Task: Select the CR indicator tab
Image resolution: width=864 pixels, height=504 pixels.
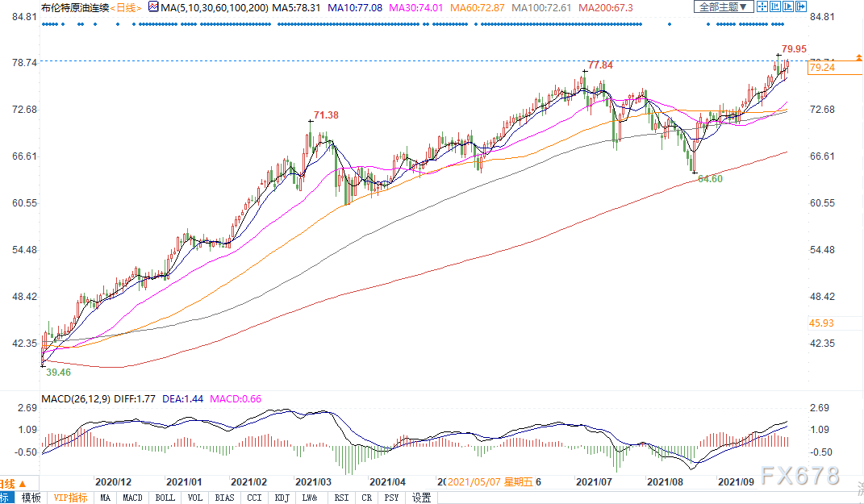Action: coord(366,498)
